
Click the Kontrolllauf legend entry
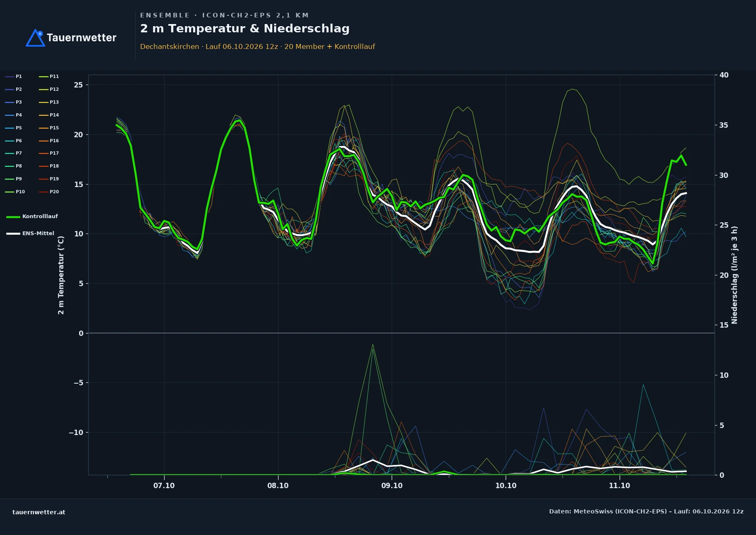[x=32, y=216]
